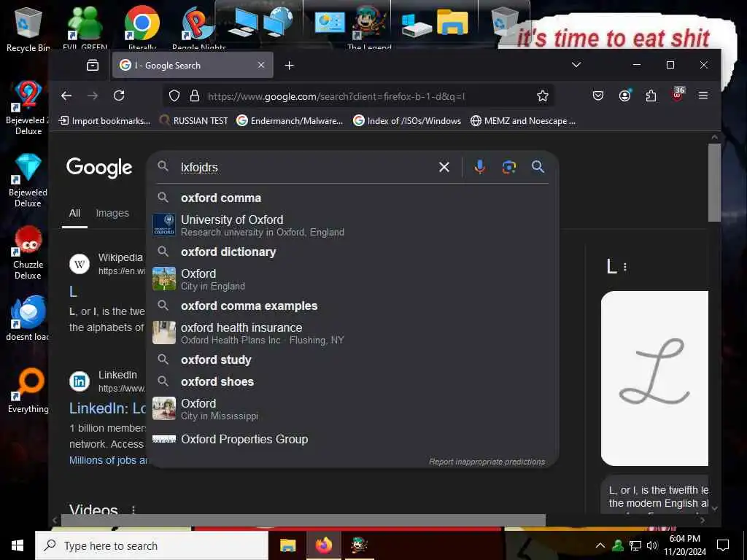Viewport: 747px width, 560px height.
Task: Open File Explorer from taskbar
Action: click(287, 545)
